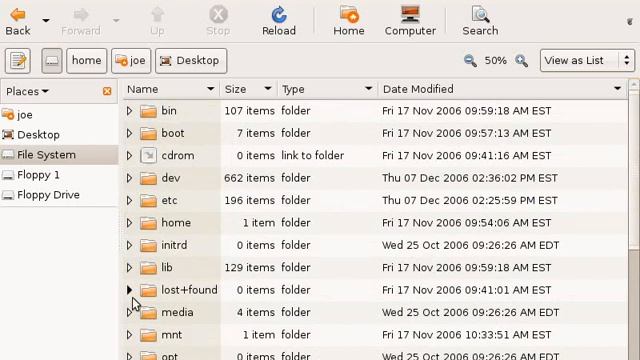
Task: Select the Desktop path button
Action: (x=191, y=61)
